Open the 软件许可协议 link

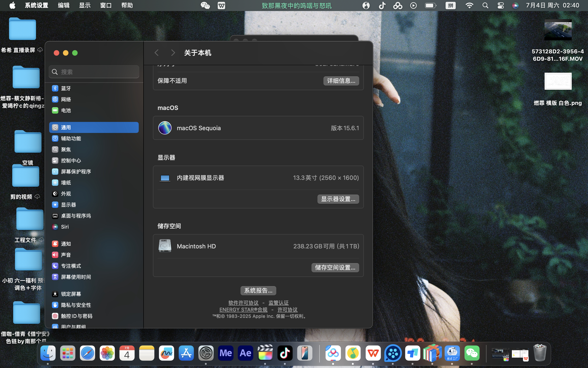[243, 303]
